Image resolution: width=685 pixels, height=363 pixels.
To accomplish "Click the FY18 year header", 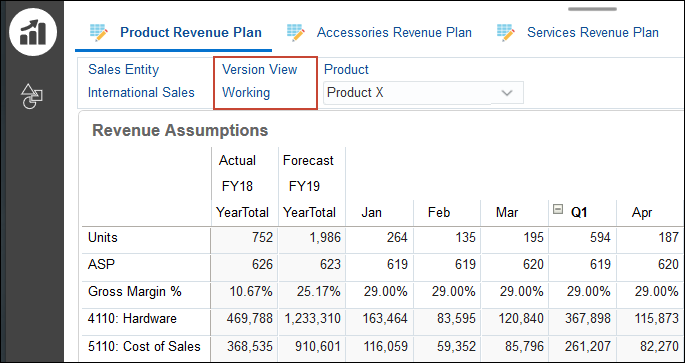I will point(237,187).
